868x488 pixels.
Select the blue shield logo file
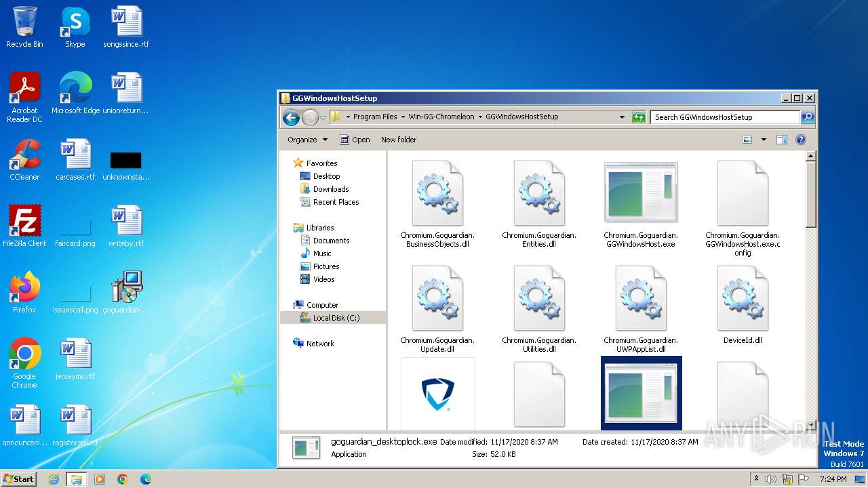click(437, 394)
